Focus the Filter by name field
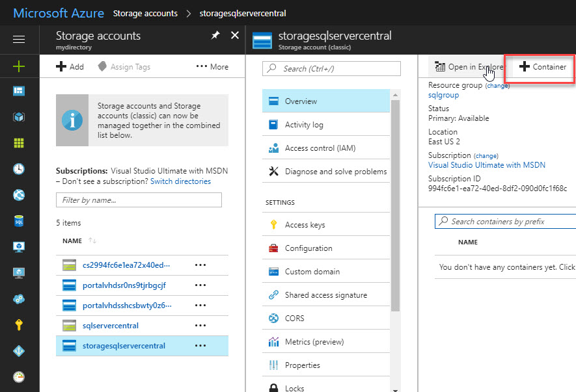The width and height of the screenshot is (576, 392). (x=139, y=200)
